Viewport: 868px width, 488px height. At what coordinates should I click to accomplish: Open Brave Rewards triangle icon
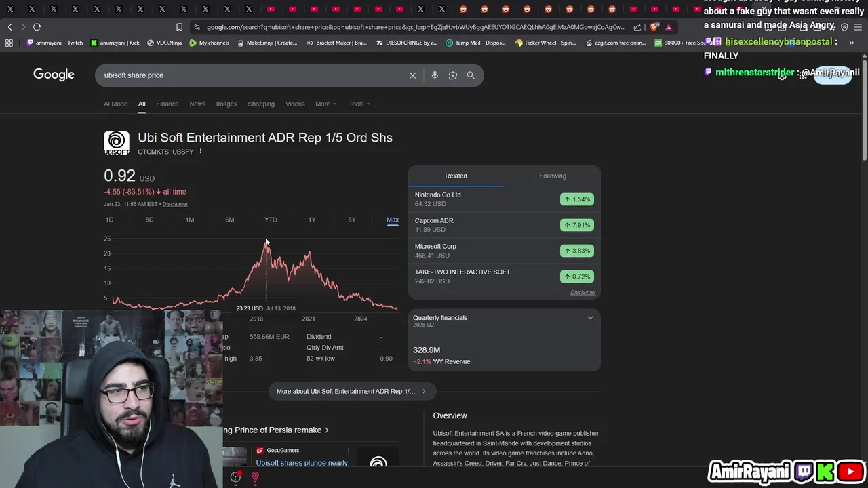(669, 27)
